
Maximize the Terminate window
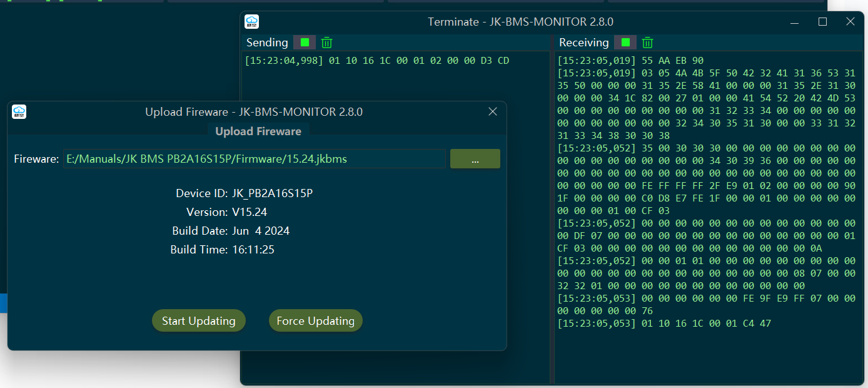click(x=823, y=22)
